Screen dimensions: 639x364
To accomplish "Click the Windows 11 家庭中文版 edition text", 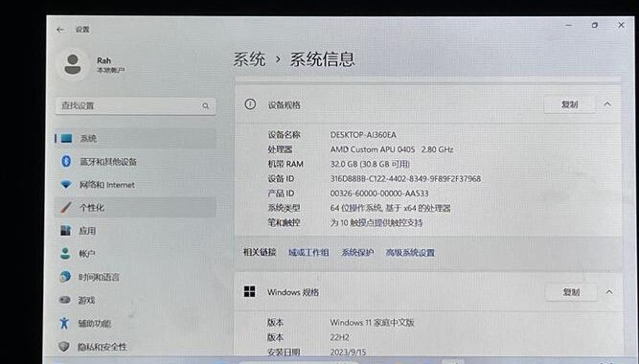I will [x=372, y=323].
